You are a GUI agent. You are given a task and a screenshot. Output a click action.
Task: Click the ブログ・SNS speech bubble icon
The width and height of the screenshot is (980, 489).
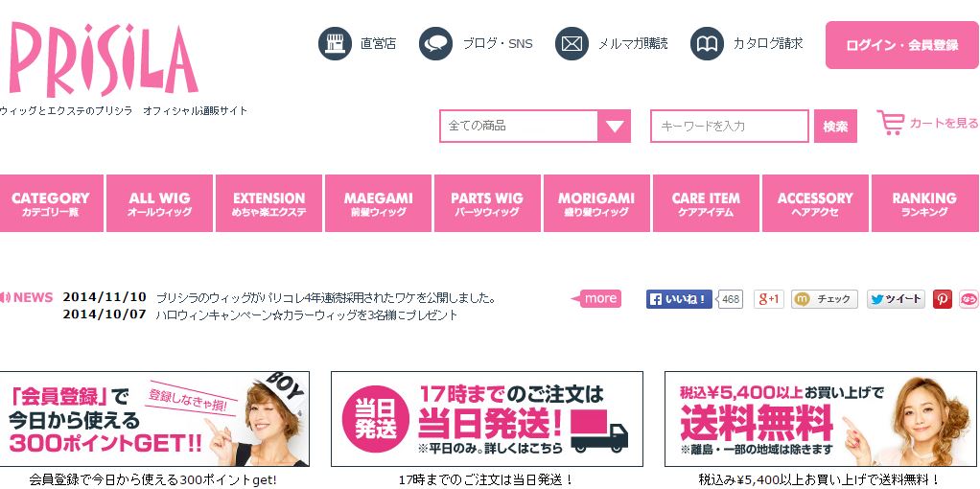[x=435, y=44]
